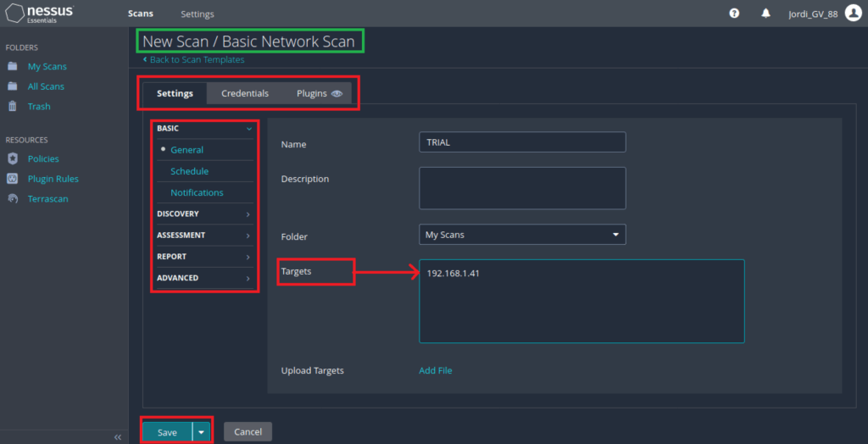868x444 pixels.
Task: Open Trash in sidebar
Action: click(x=39, y=106)
